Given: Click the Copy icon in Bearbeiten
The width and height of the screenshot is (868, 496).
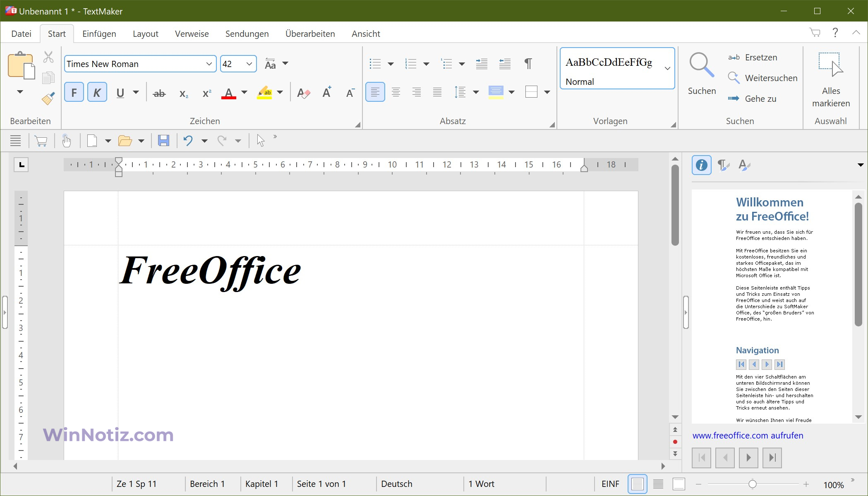Looking at the screenshot, I should pyautogui.click(x=48, y=78).
